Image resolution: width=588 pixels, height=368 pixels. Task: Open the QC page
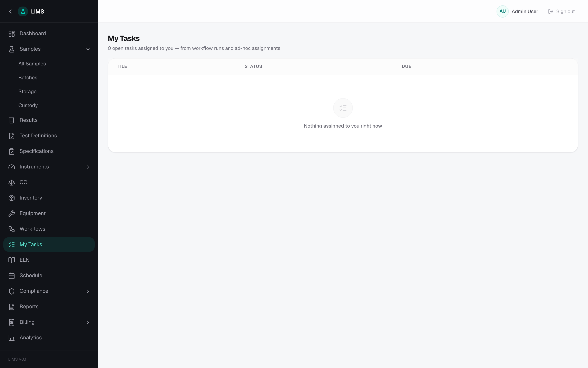click(49, 183)
